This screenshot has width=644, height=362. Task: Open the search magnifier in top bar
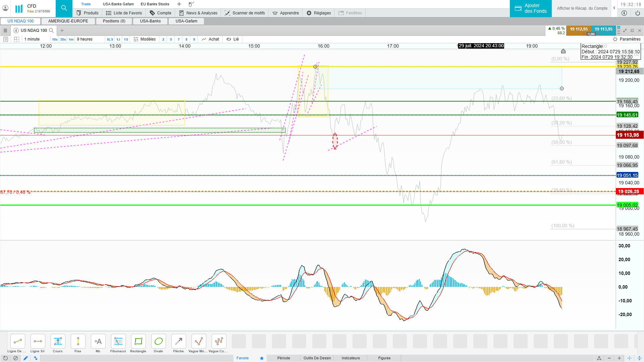point(64,8)
